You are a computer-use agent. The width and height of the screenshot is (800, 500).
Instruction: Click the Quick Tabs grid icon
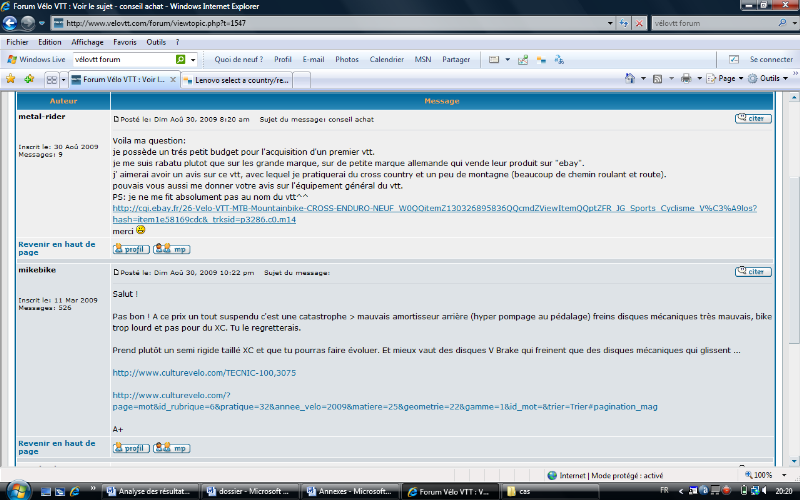pyautogui.click(x=52, y=80)
